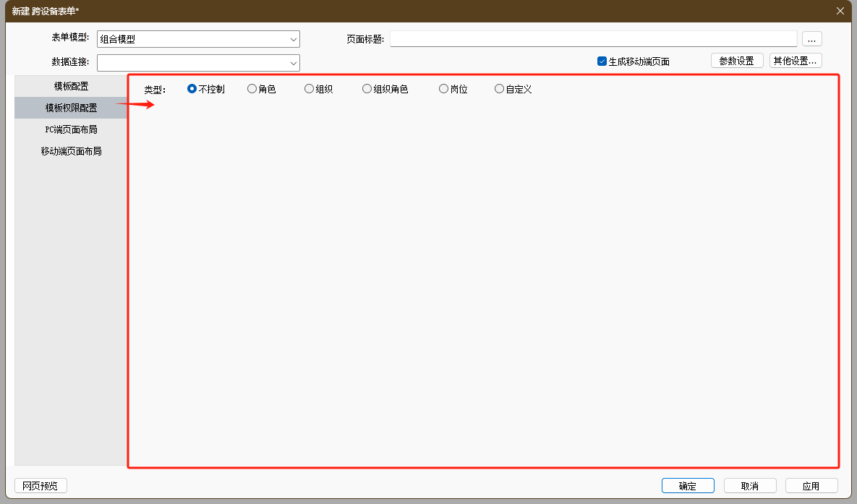The height and width of the screenshot is (504, 857).
Task: Click into the 页面标题 input field
Action: pyautogui.click(x=593, y=39)
